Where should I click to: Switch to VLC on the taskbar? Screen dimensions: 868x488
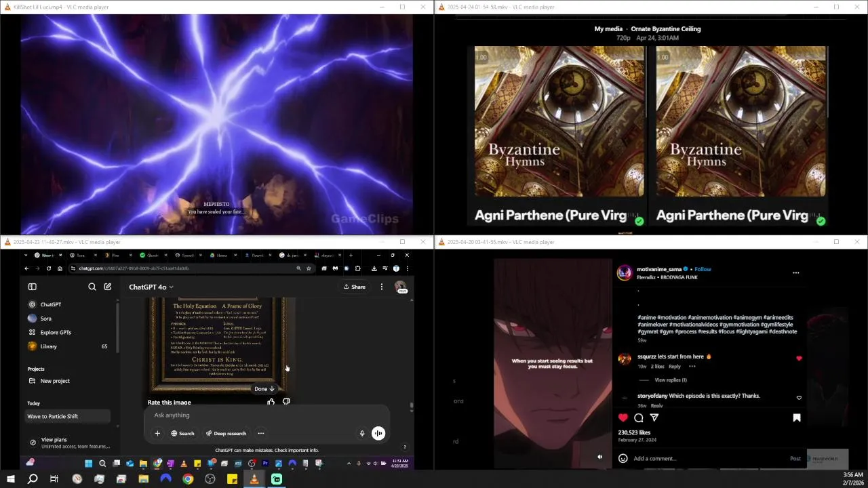[254, 479]
